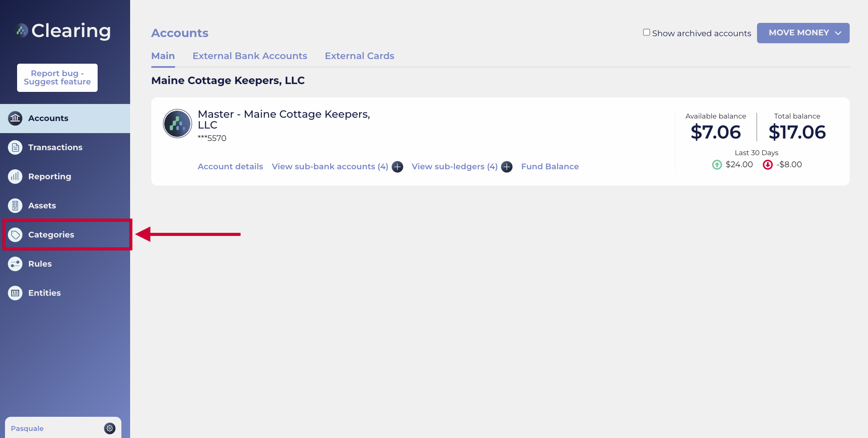Click Report bug - Suggest feature button
The width and height of the screenshot is (868, 438).
click(x=57, y=78)
